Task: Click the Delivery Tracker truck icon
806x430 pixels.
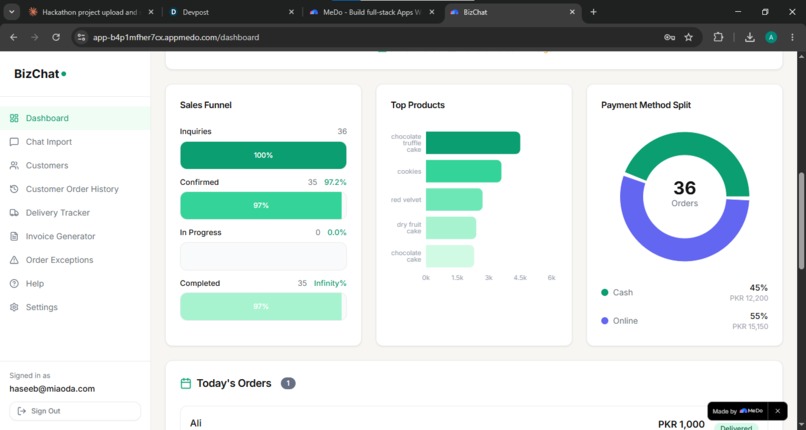Action: [14, 213]
